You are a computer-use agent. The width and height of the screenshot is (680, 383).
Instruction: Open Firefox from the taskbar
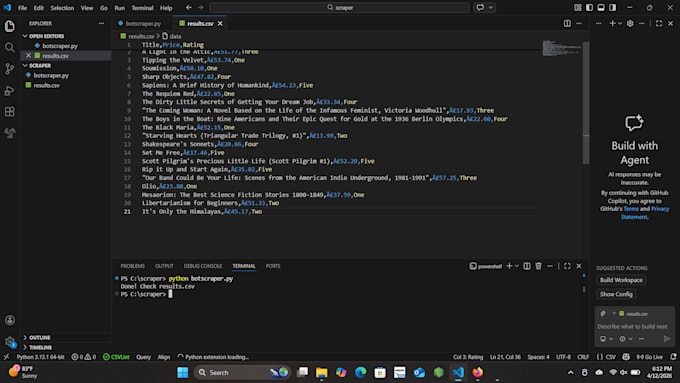coord(477,372)
